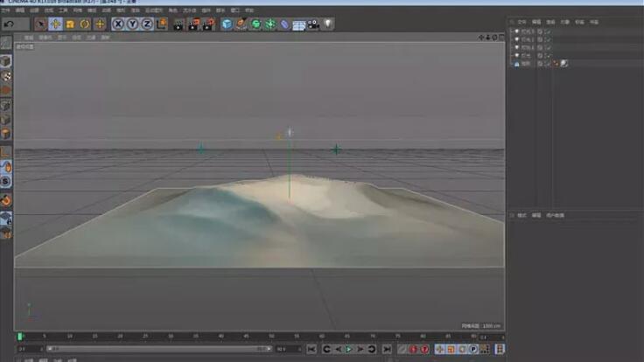Open the material tag on the terrain object
644x362 pixels.
coord(564,63)
